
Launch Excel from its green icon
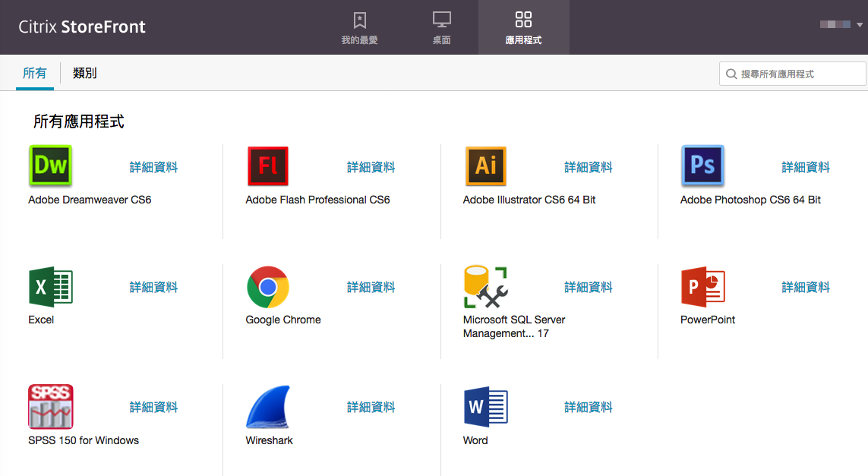(x=50, y=286)
